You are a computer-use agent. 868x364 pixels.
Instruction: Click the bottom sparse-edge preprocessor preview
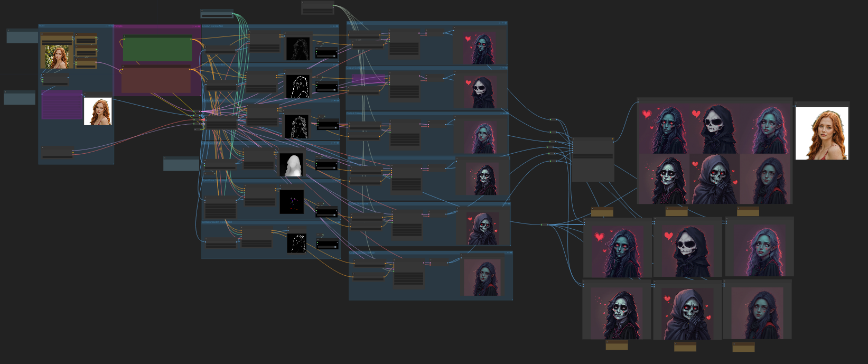tap(297, 243)
